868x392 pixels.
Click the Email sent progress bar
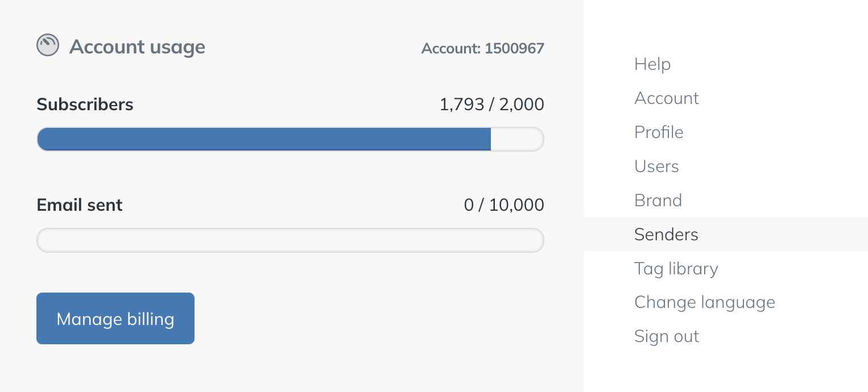pyautogui.click(x=290, y=240)
